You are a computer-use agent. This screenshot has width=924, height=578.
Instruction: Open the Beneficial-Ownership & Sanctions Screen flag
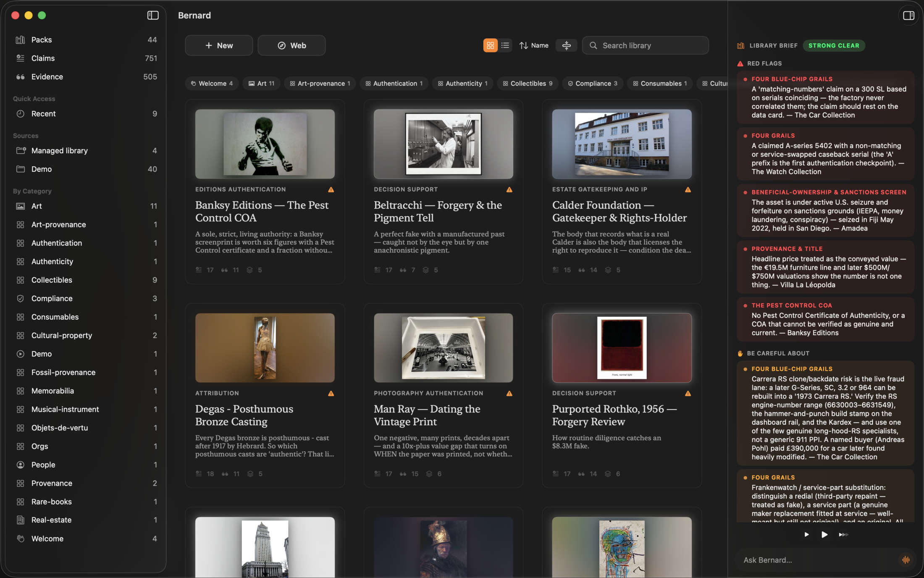point(825,210)
